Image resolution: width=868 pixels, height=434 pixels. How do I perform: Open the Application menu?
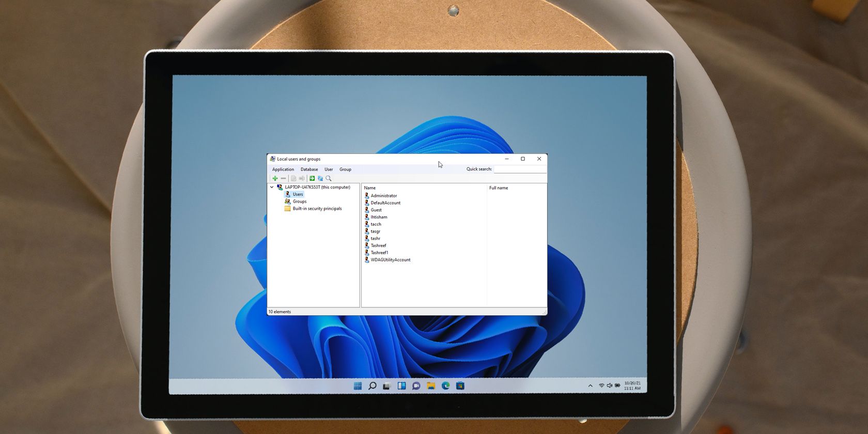(x=283, y=169)
